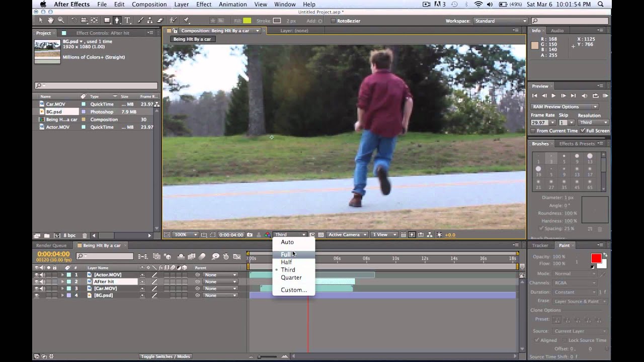Click Fill color yellow-green swatch

click(x=247, y=21)
